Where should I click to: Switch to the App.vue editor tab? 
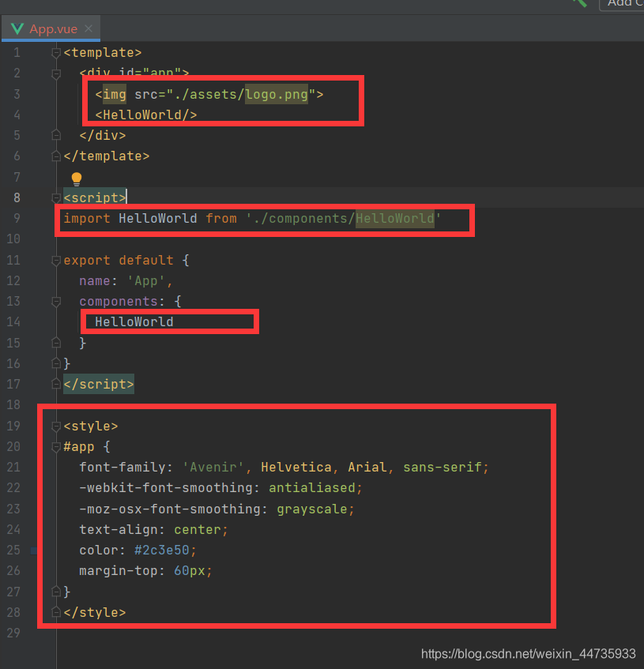pos(51,28)
